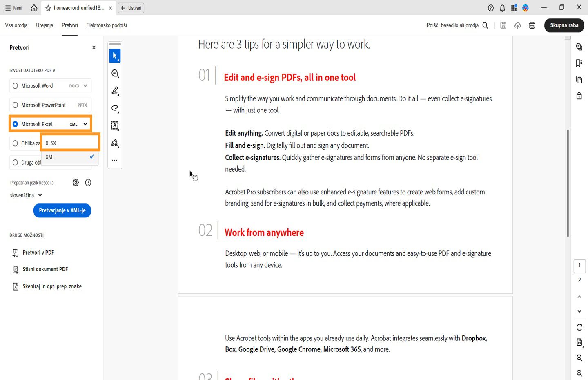588x380 pixels.
Task: Expand the more tools ellipsis menu
Action: coord(115,160)
